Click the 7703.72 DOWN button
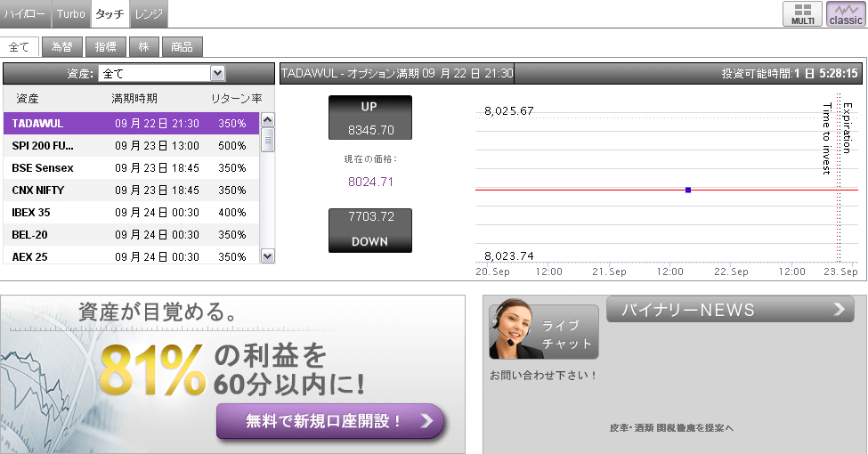The image size is (868, 454). 369,231
